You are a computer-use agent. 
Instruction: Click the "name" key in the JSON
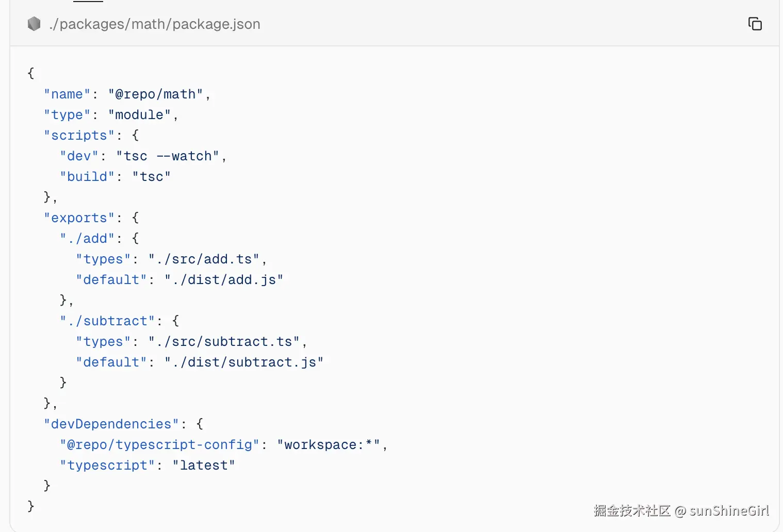(67, 94)
